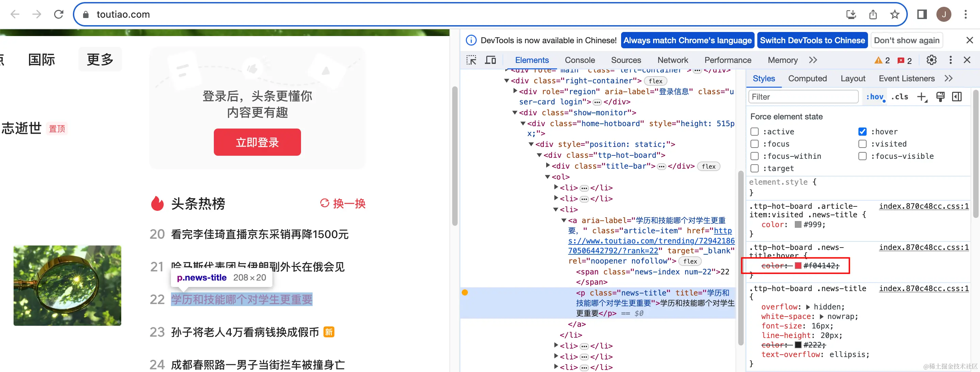Uncheck the :hover force state checkbox
980x372 pixels.
pos(863,132)
